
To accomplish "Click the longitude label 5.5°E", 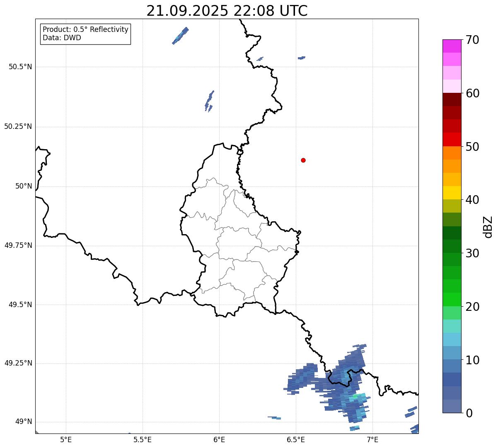I will pos(143,440).
